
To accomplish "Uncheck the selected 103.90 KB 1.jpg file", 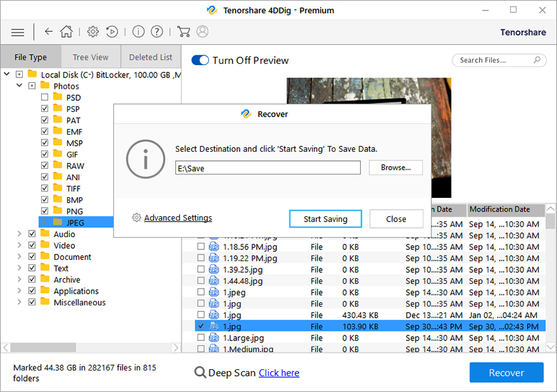I will (201, 326).
